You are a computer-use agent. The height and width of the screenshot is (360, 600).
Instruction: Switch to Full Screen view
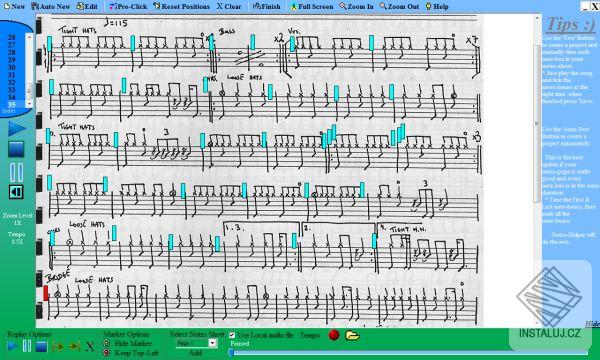(x=311, y=7)
